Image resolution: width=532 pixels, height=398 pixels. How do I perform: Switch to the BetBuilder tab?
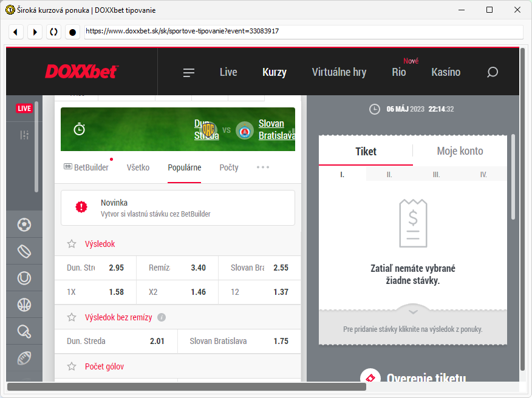pos(86,167)
